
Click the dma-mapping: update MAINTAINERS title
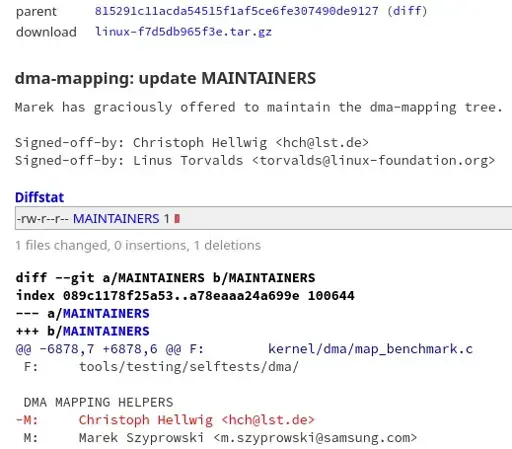click(x=165, y=79)
